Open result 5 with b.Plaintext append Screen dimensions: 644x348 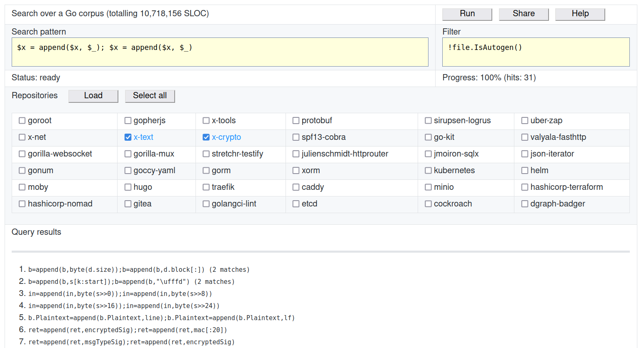click(x=161, y=318)
